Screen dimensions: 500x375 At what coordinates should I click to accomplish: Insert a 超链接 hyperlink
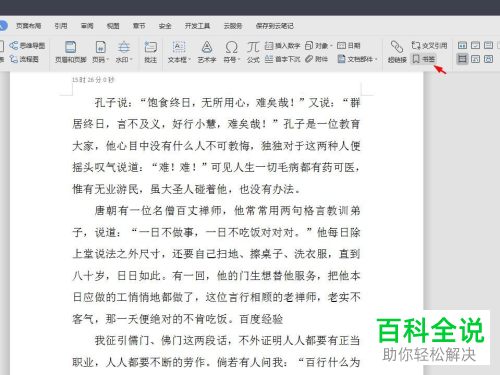397,52
